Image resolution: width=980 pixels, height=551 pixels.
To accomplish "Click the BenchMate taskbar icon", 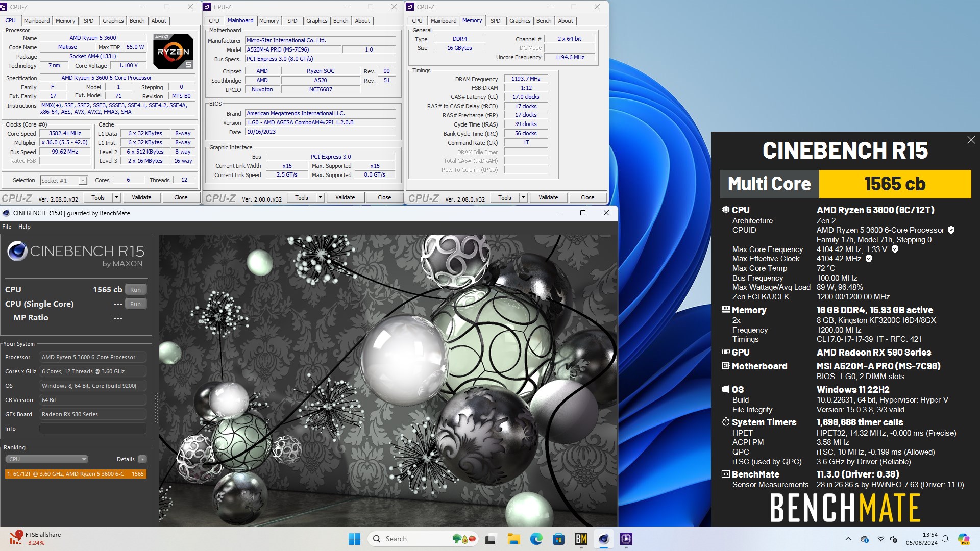I will click(581, 539).
